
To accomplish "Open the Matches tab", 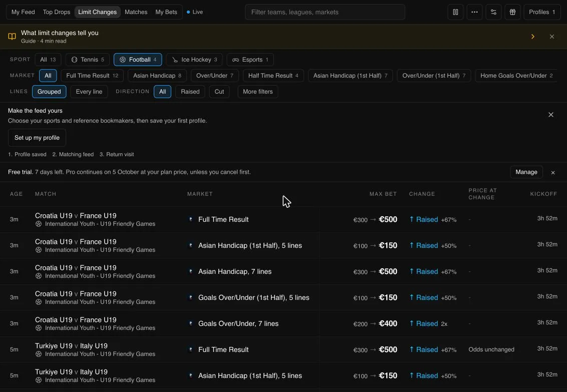I will (x=136, y=12).
